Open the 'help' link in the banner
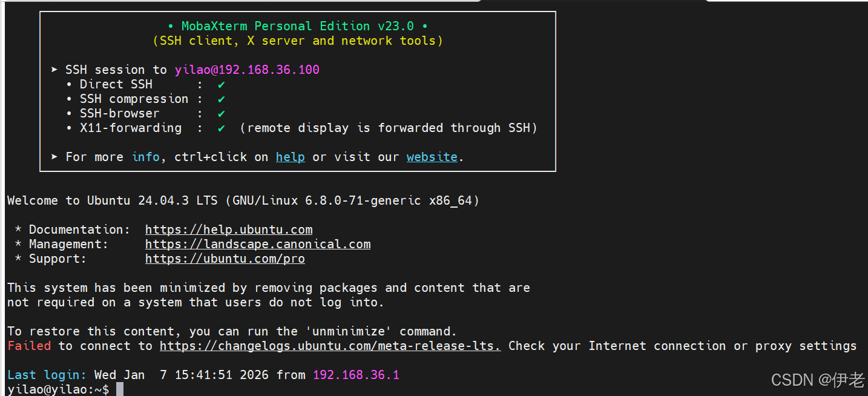The width and height of the screenshot is (868, 396). pyautogui.click(x=290, y=157)
